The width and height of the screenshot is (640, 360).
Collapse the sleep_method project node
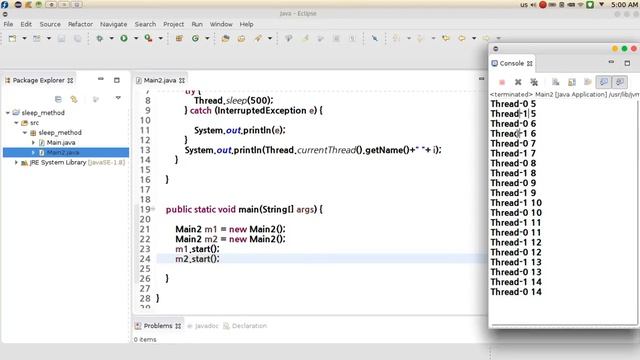point(8,113)
